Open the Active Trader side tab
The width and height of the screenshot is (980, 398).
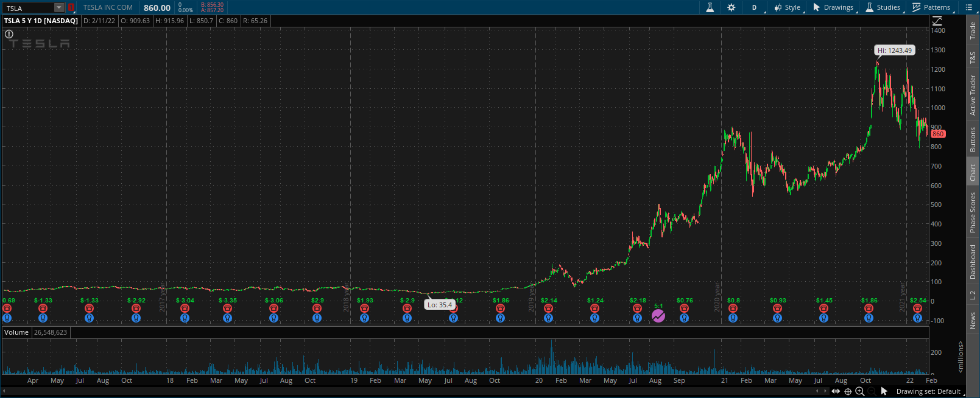(x=973, y=96)
